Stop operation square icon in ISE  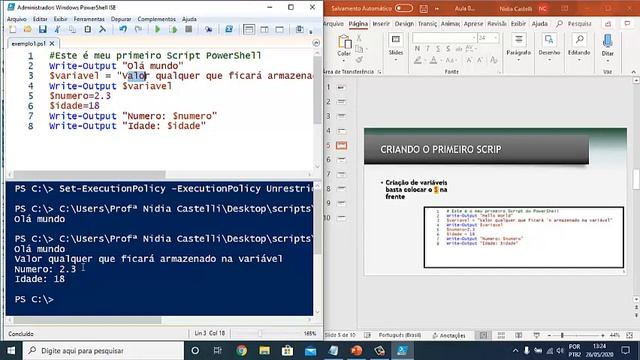coord(189,29)
